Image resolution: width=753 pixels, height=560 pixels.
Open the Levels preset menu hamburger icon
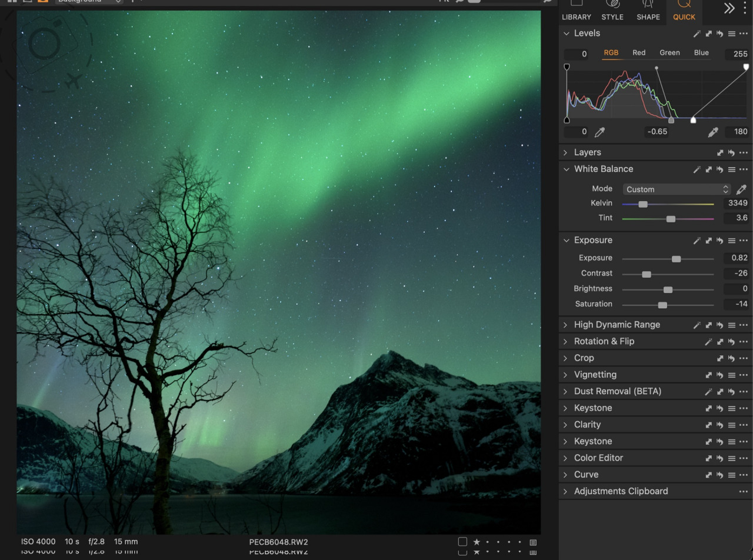point(731,34)
